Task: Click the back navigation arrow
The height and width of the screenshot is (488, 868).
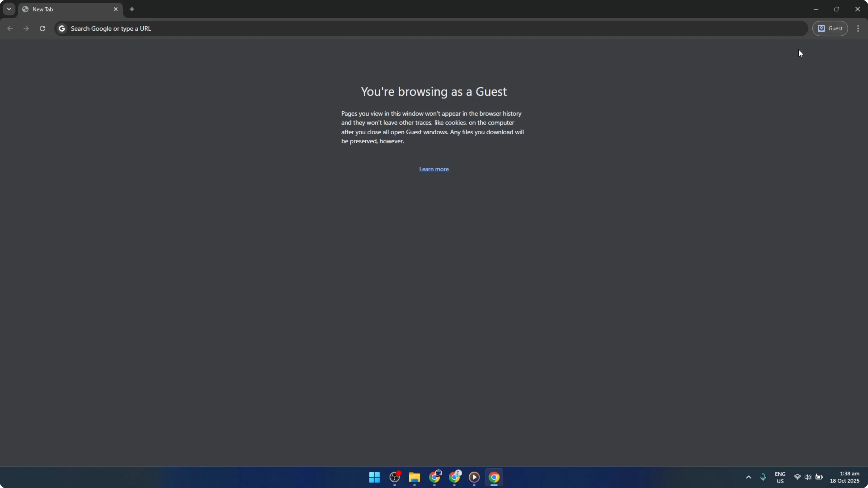Action: pyautogui.click(x=10, y=29)
